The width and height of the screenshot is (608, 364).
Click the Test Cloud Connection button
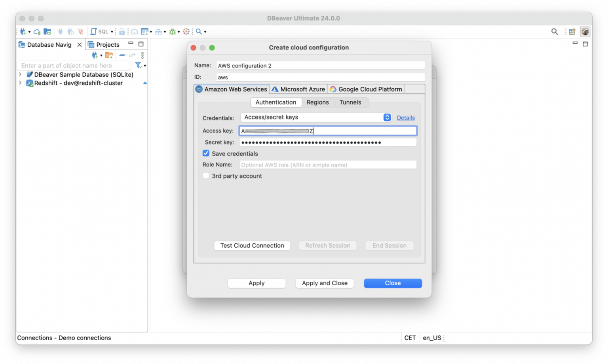tap(252, 245)
